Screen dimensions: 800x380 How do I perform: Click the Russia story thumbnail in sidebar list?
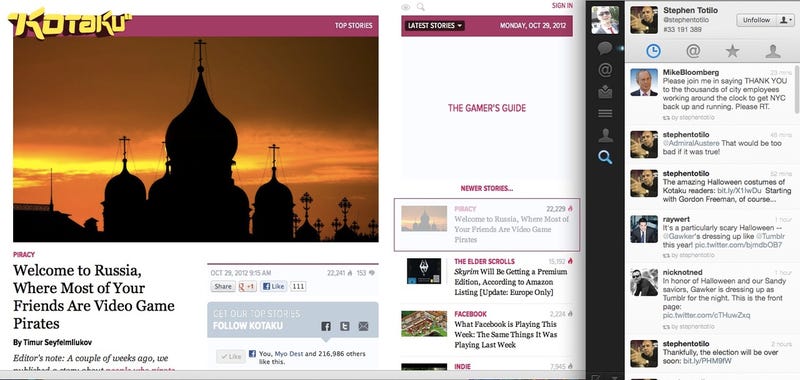(x=424, y=218)
